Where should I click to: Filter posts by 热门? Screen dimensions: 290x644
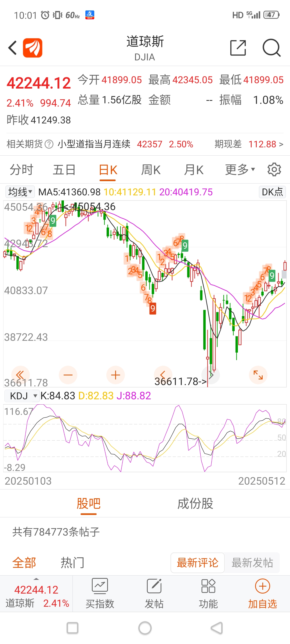click(x=73, y=563)
